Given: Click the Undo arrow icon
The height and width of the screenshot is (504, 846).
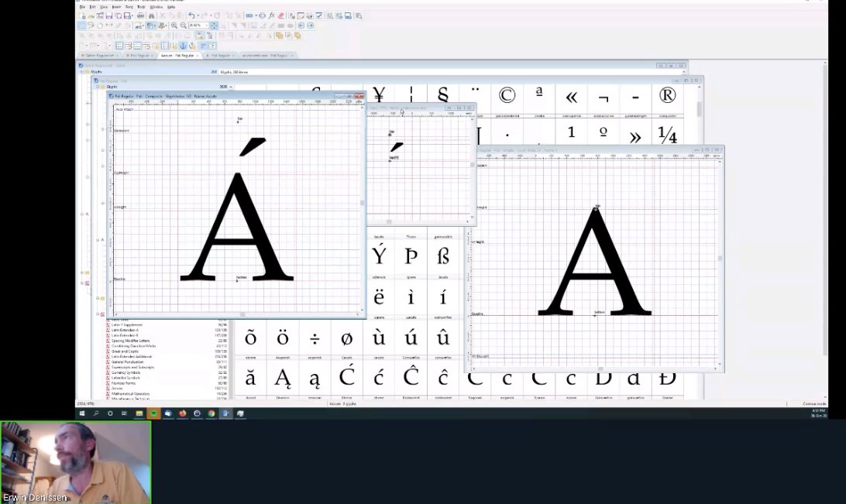Looking at the screenshot, I should (x=191, y=15).
